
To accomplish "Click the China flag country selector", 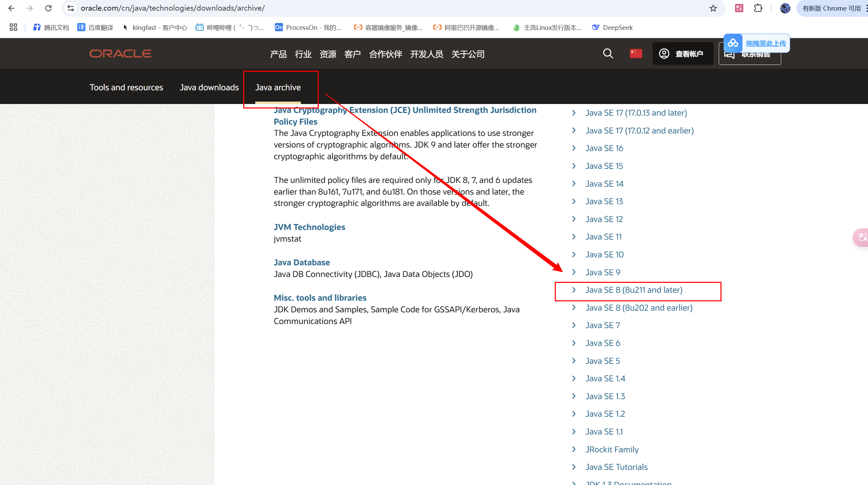I will click(x=636, y=54).
